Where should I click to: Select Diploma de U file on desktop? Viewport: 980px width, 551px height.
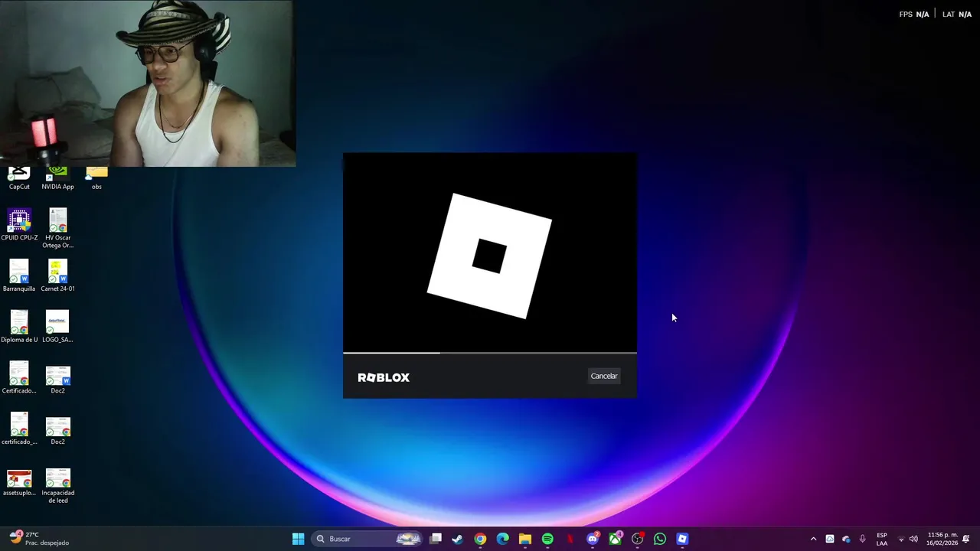19,327
